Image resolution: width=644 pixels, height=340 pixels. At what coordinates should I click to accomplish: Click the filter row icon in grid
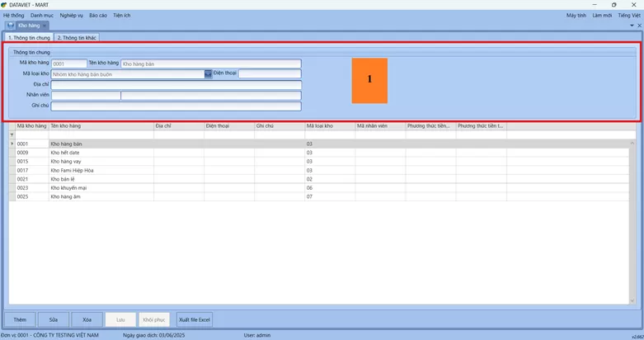(x=12, y=135)
